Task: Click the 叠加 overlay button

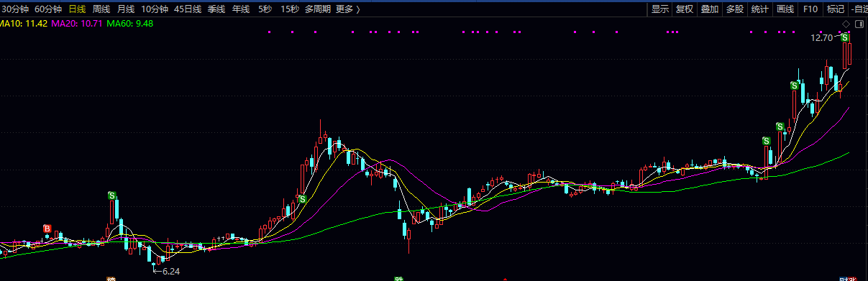Action: point(710,9)
